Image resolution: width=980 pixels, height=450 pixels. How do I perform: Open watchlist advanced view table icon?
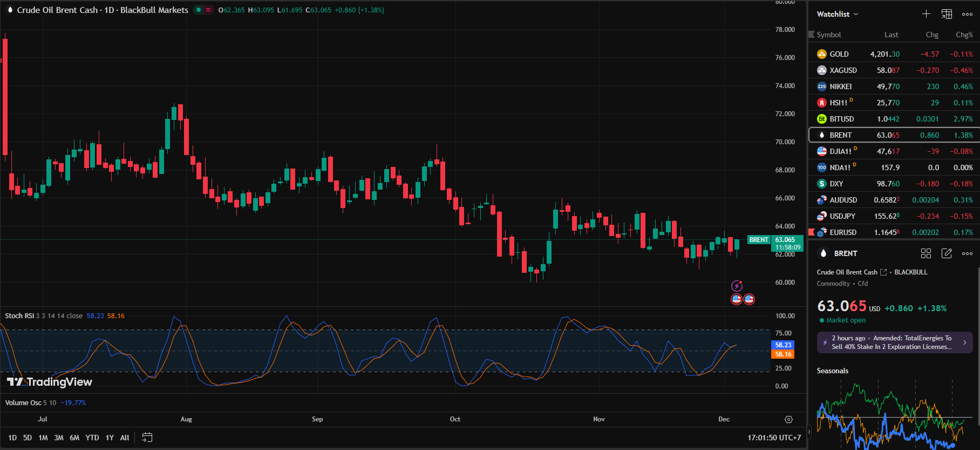(947, 14)
